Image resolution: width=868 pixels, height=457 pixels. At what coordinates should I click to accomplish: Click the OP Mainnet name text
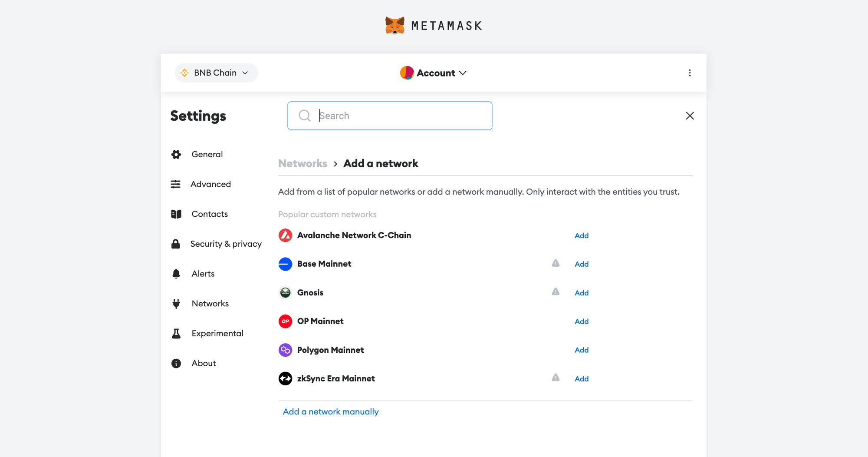click(x=320, y=321)
